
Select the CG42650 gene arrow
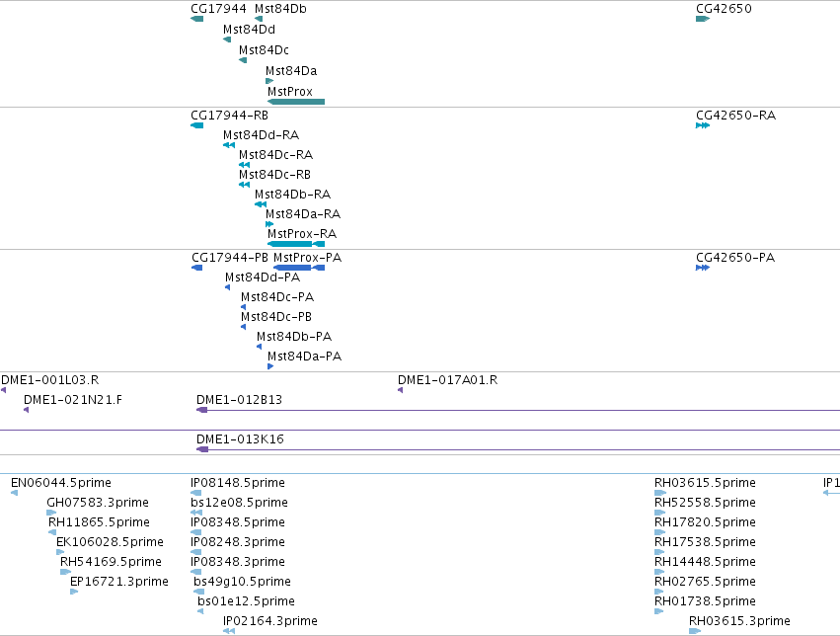(703, 19)
